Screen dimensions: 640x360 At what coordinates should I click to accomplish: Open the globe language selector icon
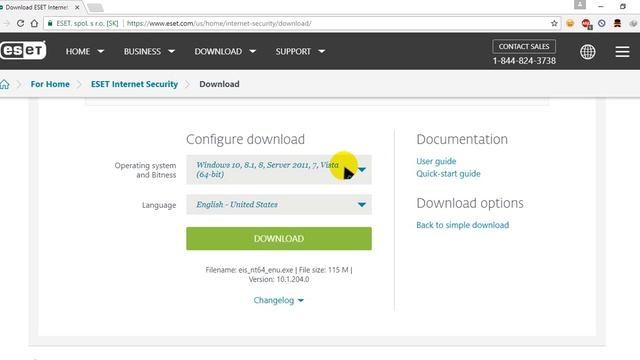coord(588,52)
